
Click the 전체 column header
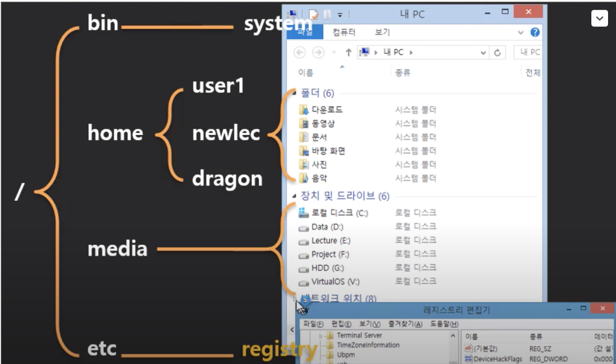[533, 73]
